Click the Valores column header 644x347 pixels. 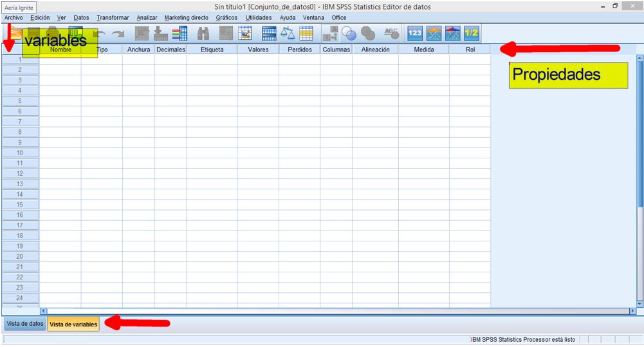tap(258, 50)
